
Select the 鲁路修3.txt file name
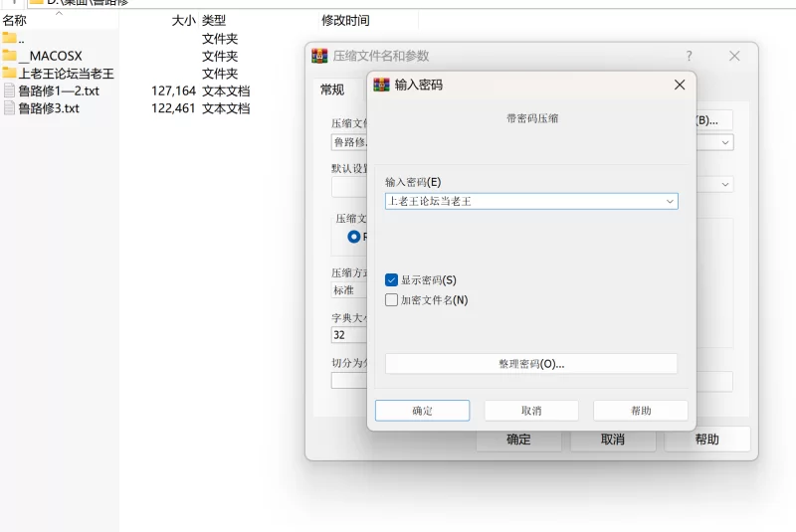49,108
